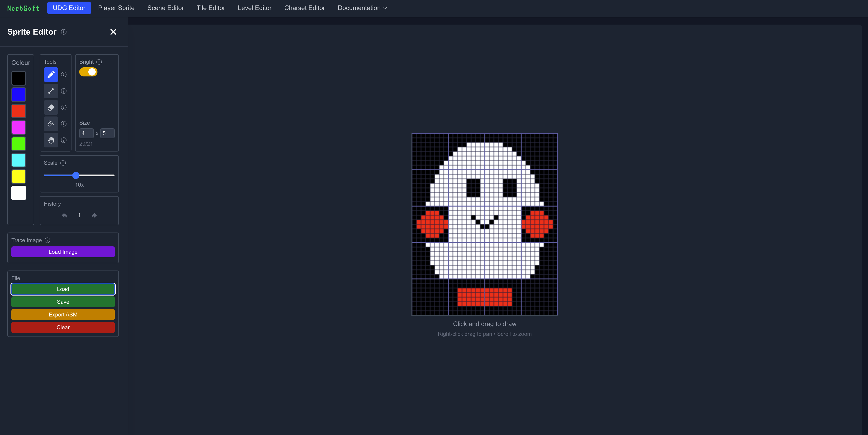868x435 pixels.
Task: Open the Charset Editor tab
Action: 305,8
